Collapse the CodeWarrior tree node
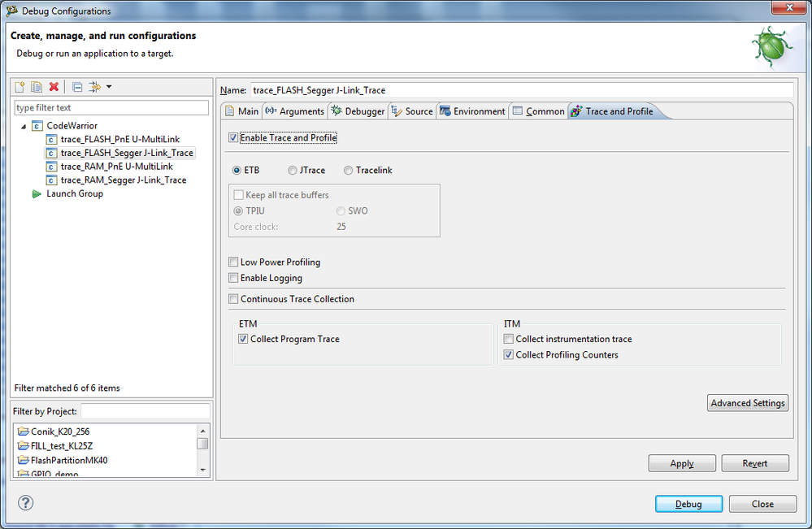Image resolution: width=812 pixels, height=529 pixels. point(24,126)
